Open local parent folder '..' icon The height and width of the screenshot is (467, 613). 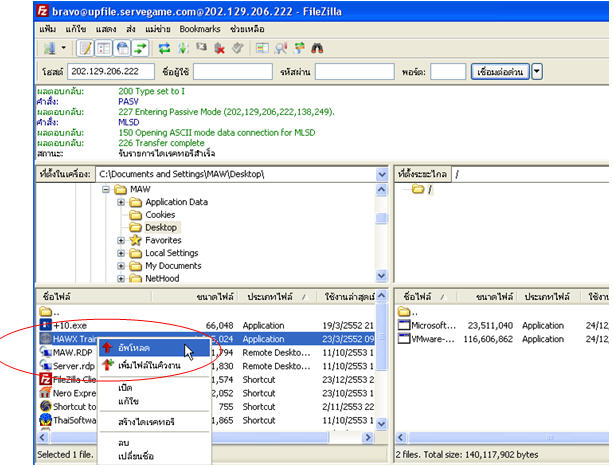coord(45,312)
